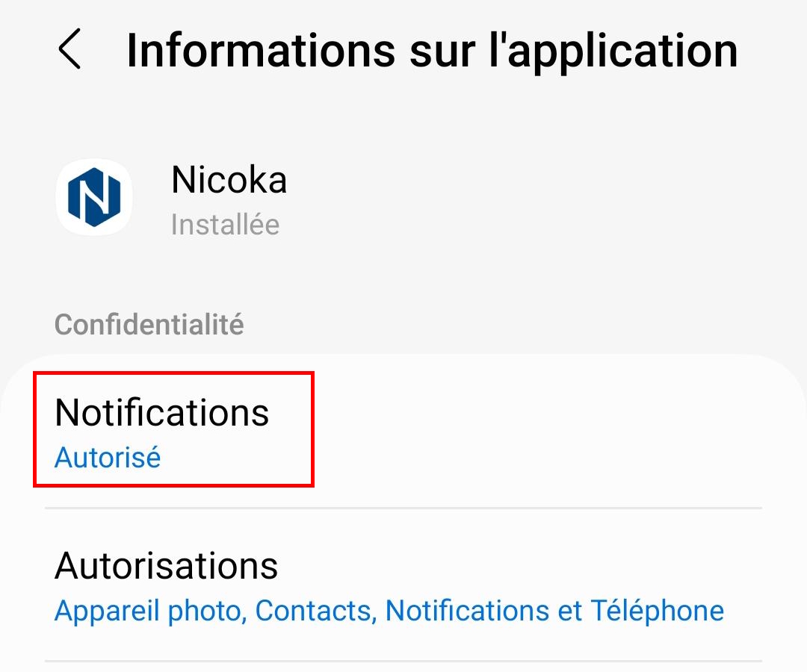Click the divider line below Notifications

[403, 508]
